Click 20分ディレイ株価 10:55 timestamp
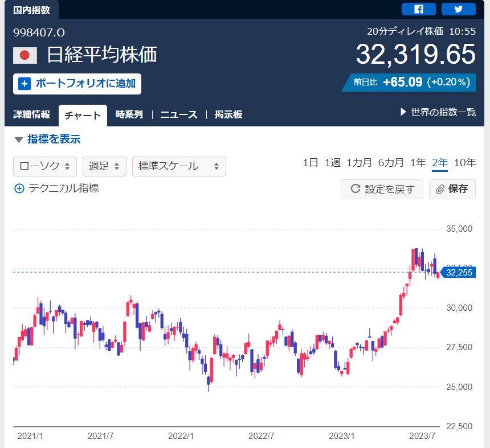The width and height of the screenshot is (490, 448). point(421,31)
